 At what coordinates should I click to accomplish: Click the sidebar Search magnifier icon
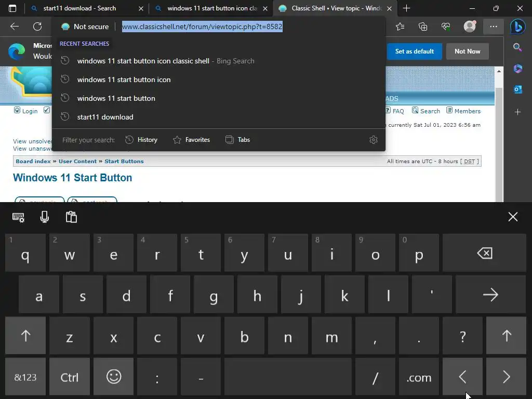click(517, 47)
